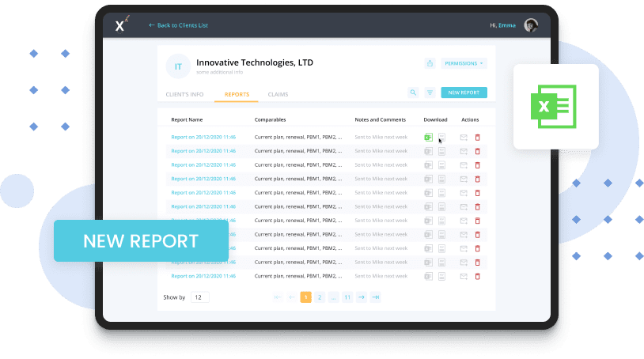Screen dimensions: 644x359
Task: Open the first report name link
Action: (x=203, y=138)
